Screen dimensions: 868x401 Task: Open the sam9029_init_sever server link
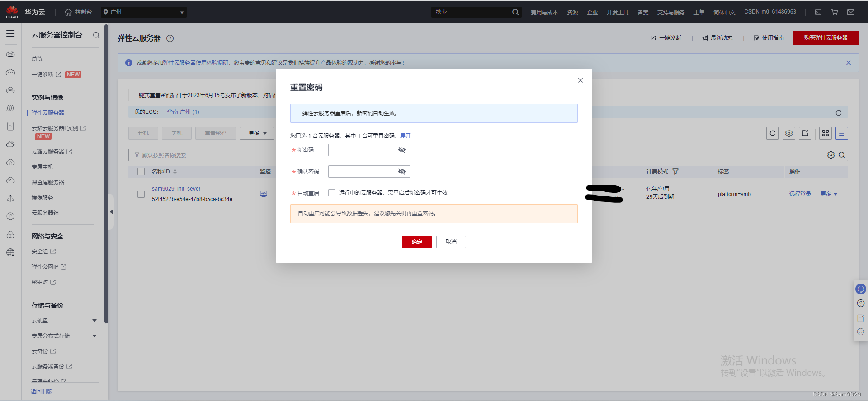[176, 189]
